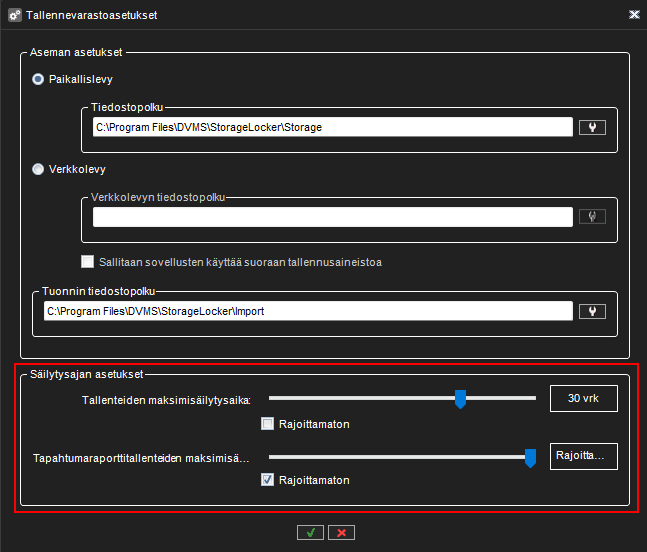The height and width of the screenshot is (552, 647).
Task: Confirm settings with the green checkmark button
Action: (x=310, y=533)
